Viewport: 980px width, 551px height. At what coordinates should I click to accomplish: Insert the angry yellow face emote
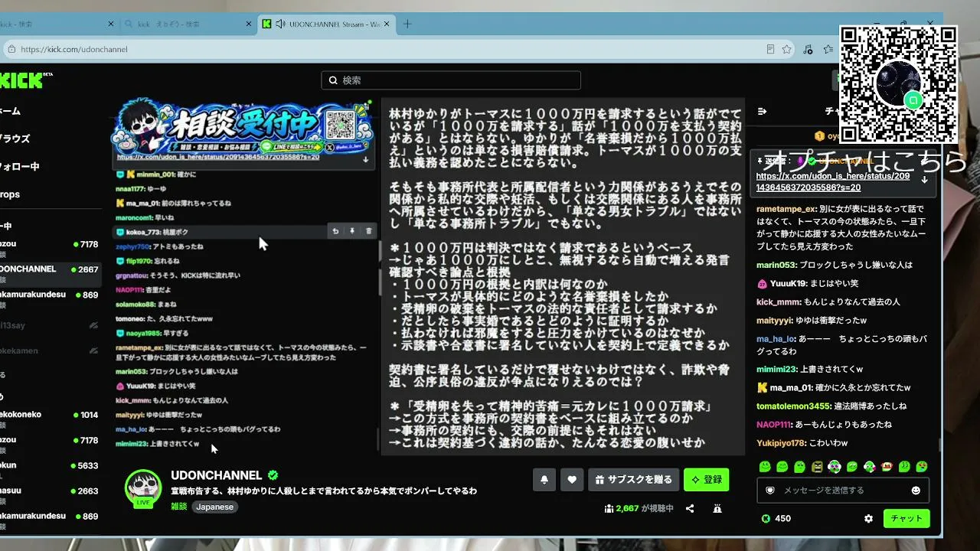tap(817, 467)
